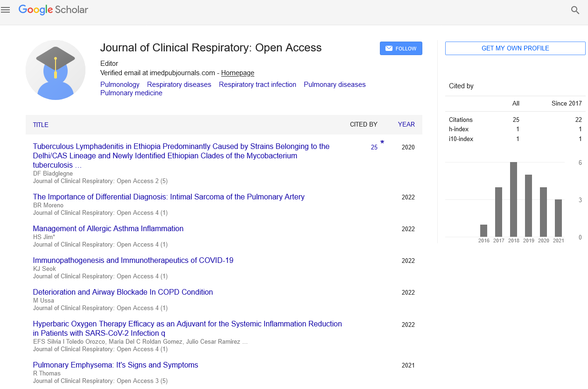Screen dimensions: 588x389
Task: Open the Homepage link
Action: click(x=238, y=73)
